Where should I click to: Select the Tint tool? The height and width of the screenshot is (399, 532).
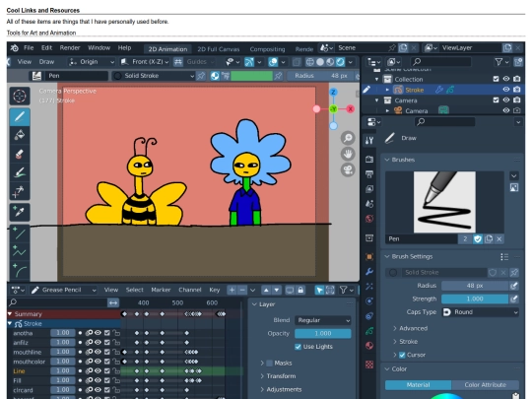[20, 172]
